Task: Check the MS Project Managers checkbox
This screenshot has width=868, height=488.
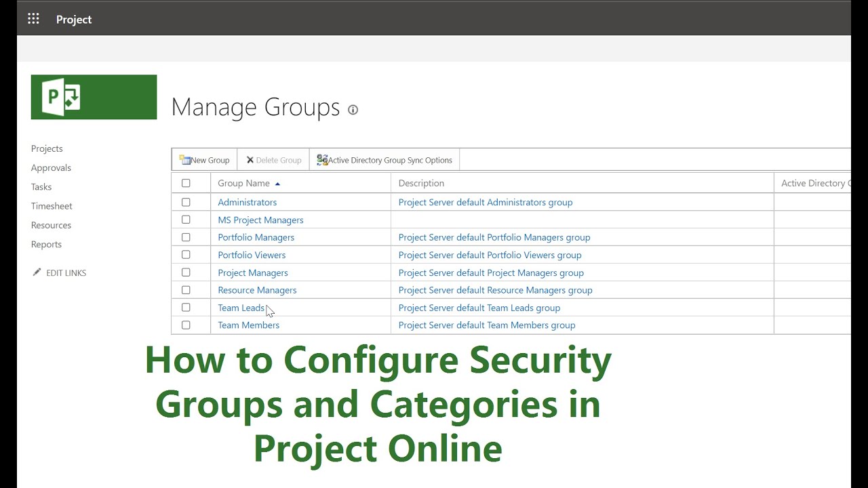Action: 186,220
